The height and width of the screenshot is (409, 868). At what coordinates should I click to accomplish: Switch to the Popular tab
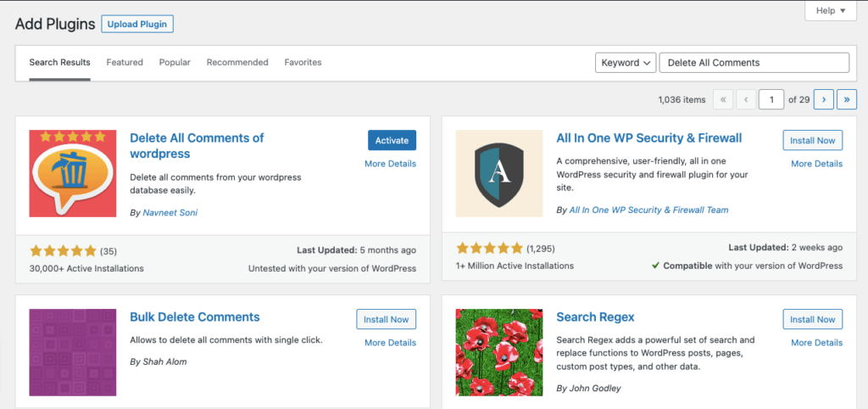pyautogui.click(x=175, y=63)
